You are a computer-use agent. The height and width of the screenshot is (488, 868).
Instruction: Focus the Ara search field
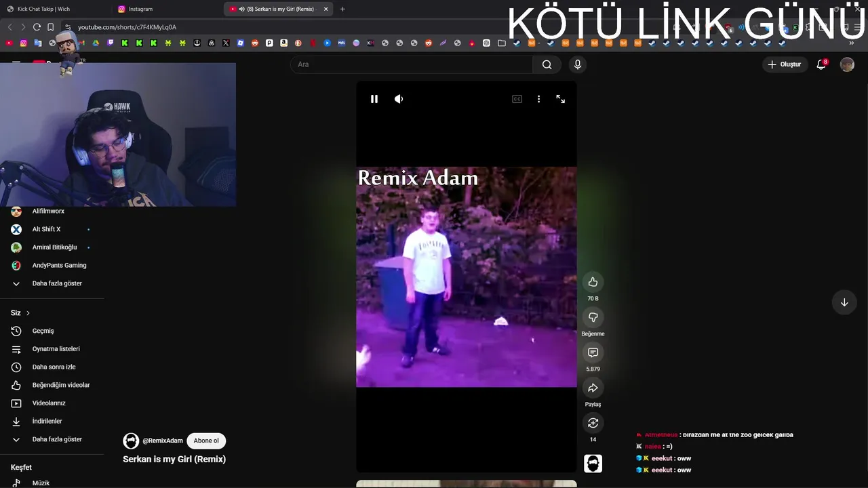pos(412,64)
